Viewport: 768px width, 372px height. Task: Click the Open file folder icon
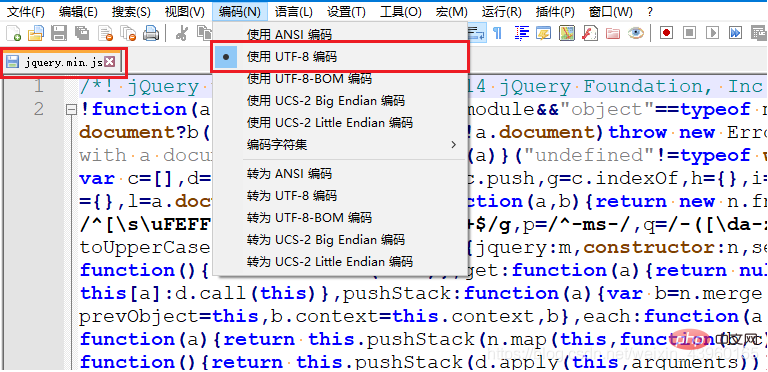click(x=36, y=33)
